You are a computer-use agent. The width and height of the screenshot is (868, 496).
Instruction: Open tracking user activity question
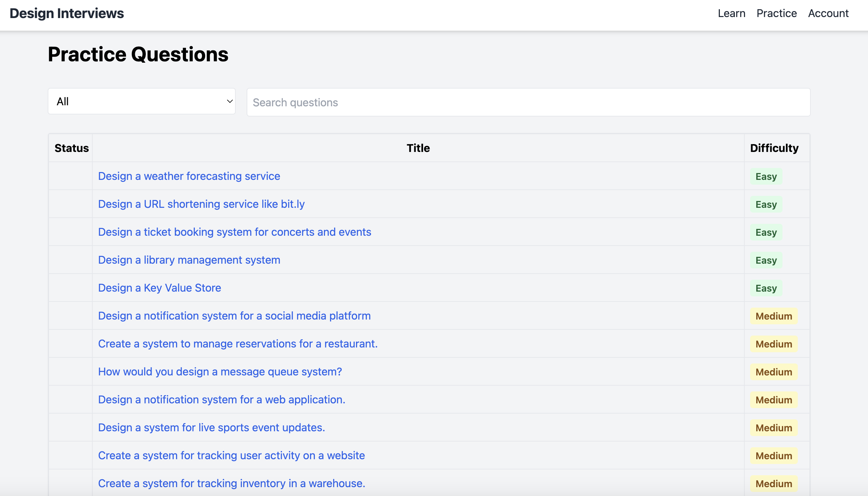point(231,455)
